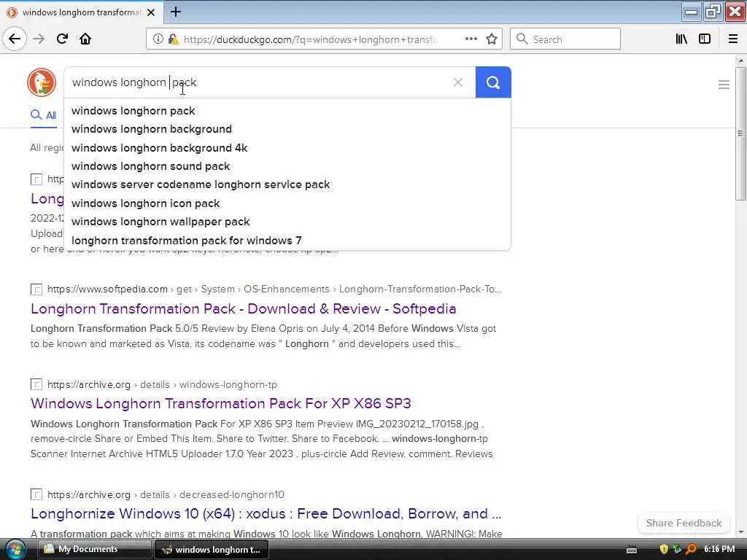Click the forward navigation arrow
Image resolution: width=747 pixels, height=560 pixels.
pyautogui.click(x=39, y=39)
